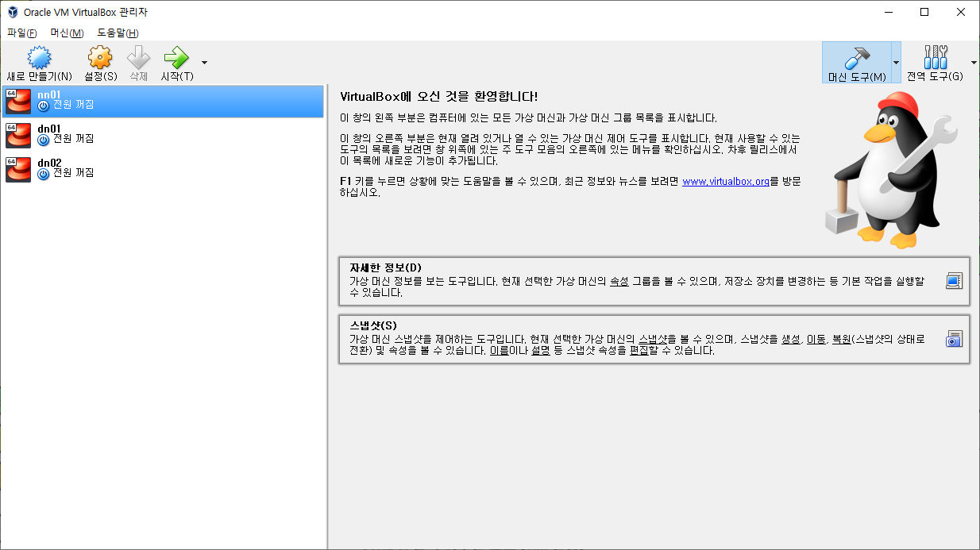The image size is (980, 550).
Task: Click the dn01 Red Hat OS icon
Action: [x=18, y=135]
